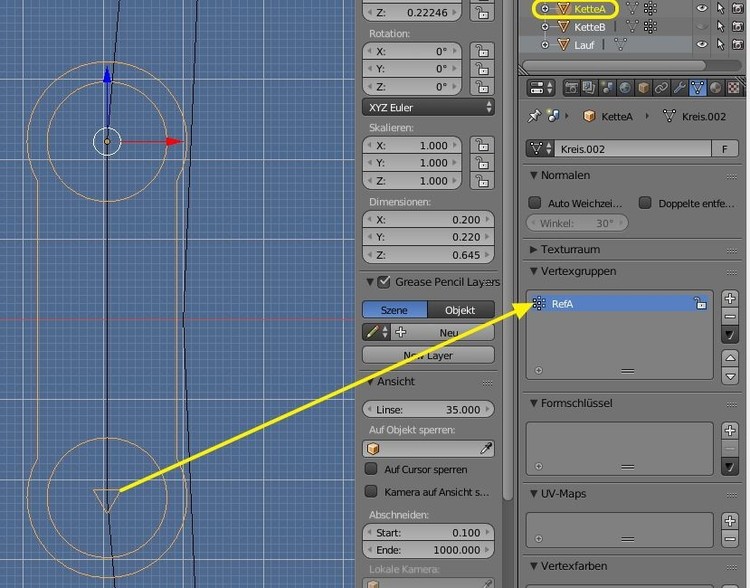The image size is (750, 588).
Task: Open mesh data-block browse dropdown
Action: coord(540,149)
